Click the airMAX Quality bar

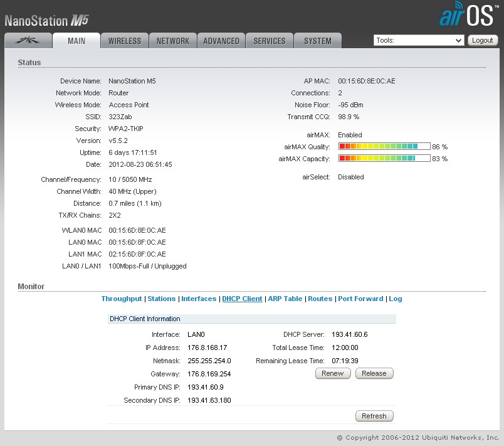384,146
